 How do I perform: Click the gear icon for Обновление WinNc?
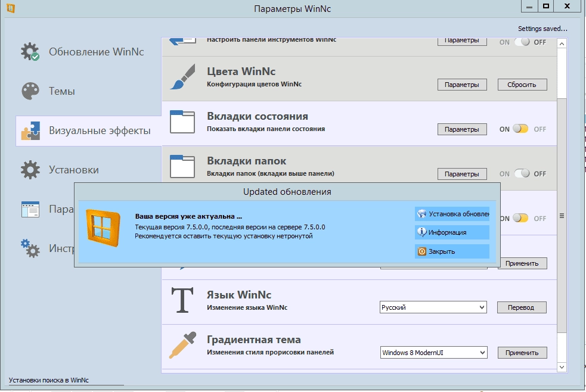click(30, 51)
